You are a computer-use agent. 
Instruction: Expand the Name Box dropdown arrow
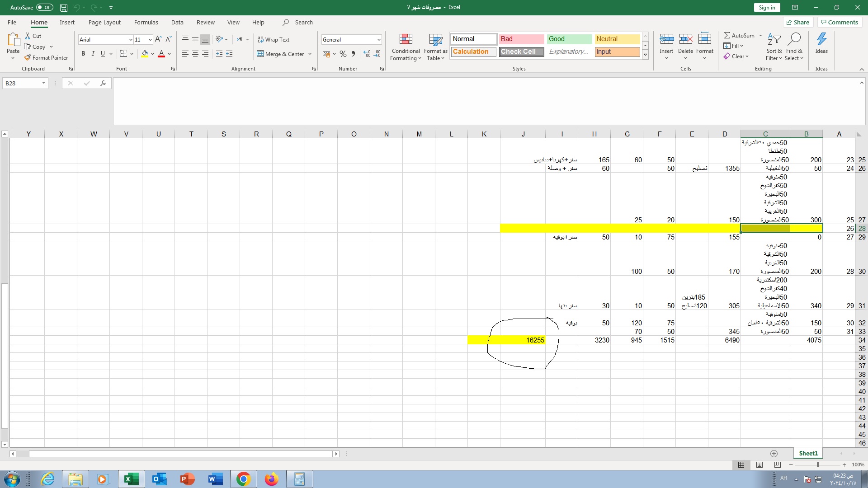click(x=43, y=83)
